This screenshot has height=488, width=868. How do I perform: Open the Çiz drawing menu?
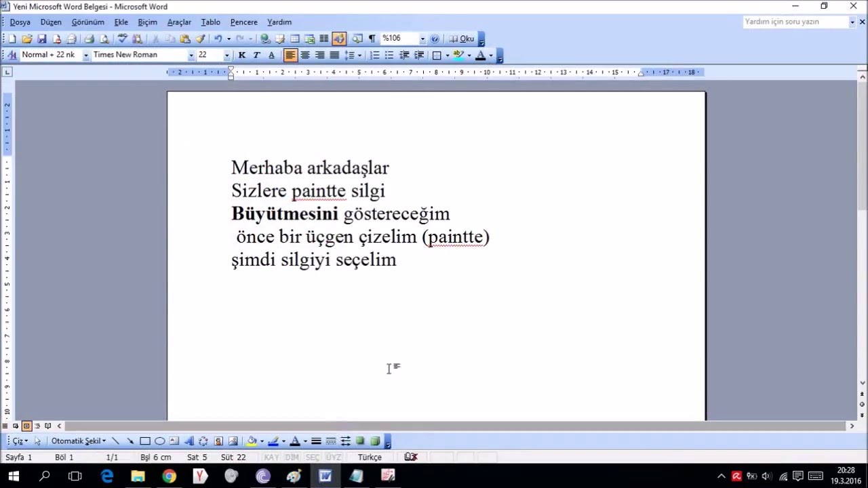point(20,441)
